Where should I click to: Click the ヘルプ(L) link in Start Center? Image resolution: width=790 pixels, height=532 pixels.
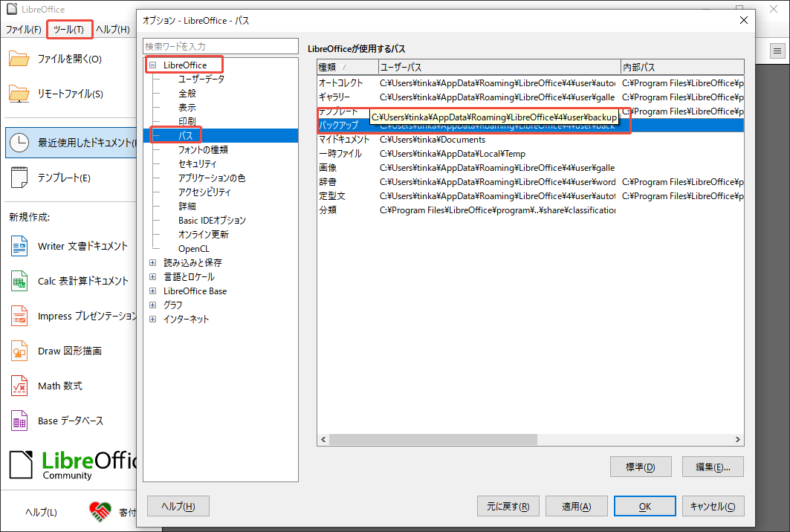point(42,512)
